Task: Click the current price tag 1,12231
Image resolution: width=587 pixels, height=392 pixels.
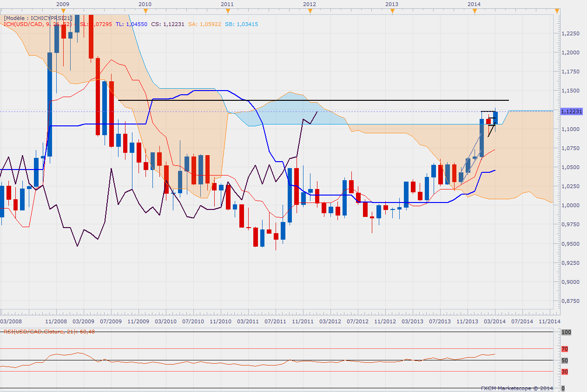Action: point(571,111)
